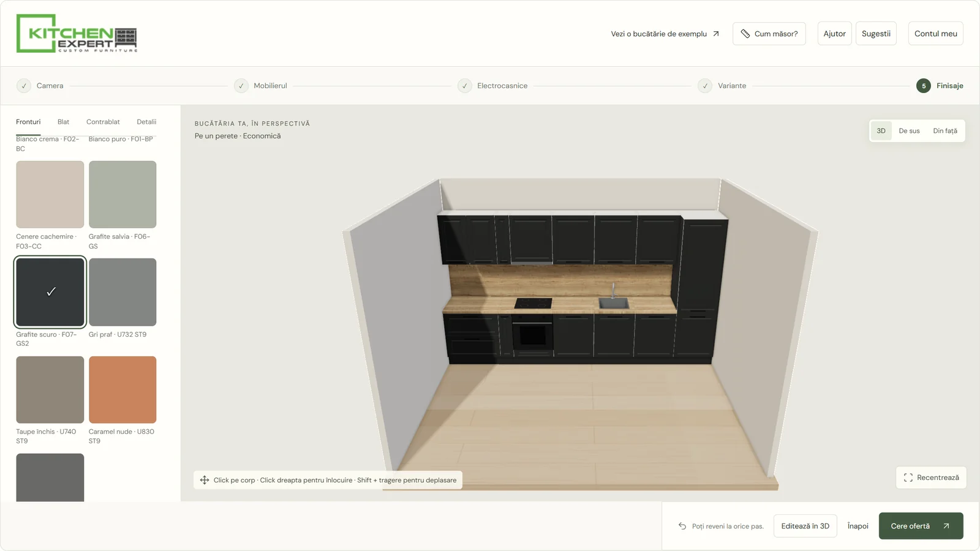Click the cooktop on the counter
This screenshot has height=551, width=980.
pos(533,303)
